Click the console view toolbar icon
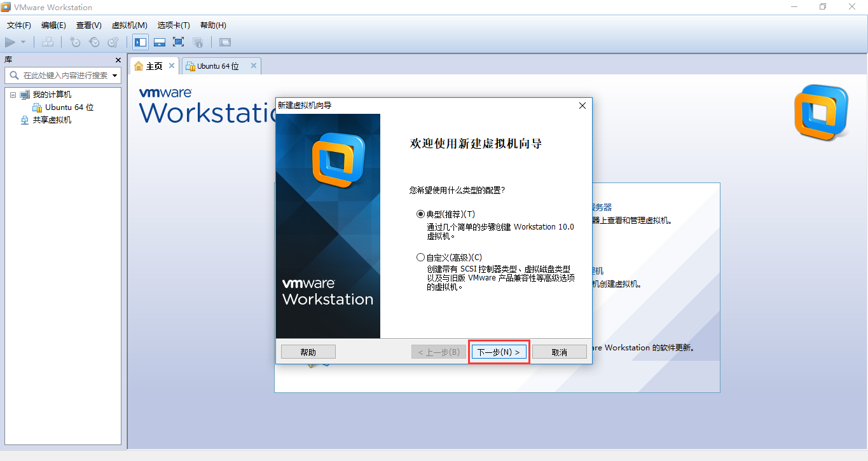Screen dimensions: 868x461 tap(225, 42)
